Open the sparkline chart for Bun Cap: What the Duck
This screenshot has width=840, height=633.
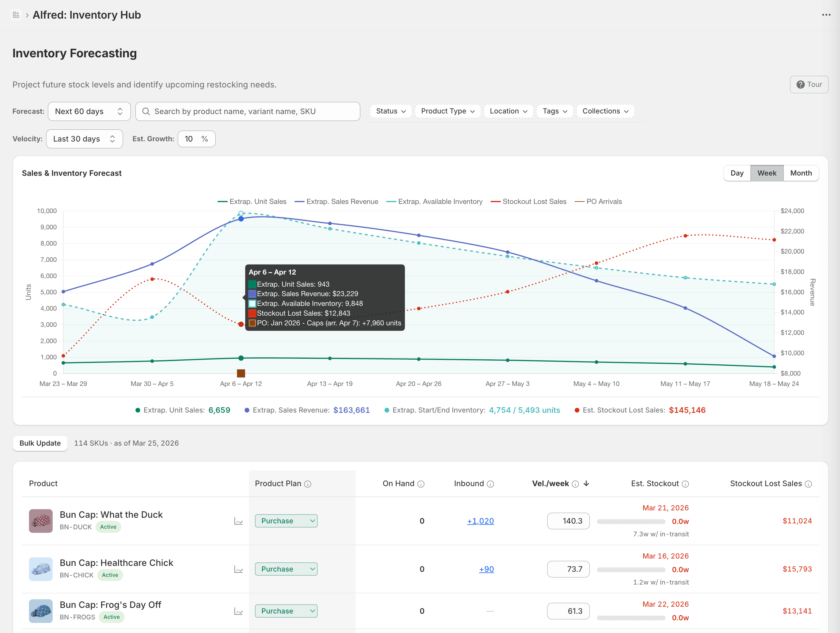pyautogui.click(x=238, y=521)
